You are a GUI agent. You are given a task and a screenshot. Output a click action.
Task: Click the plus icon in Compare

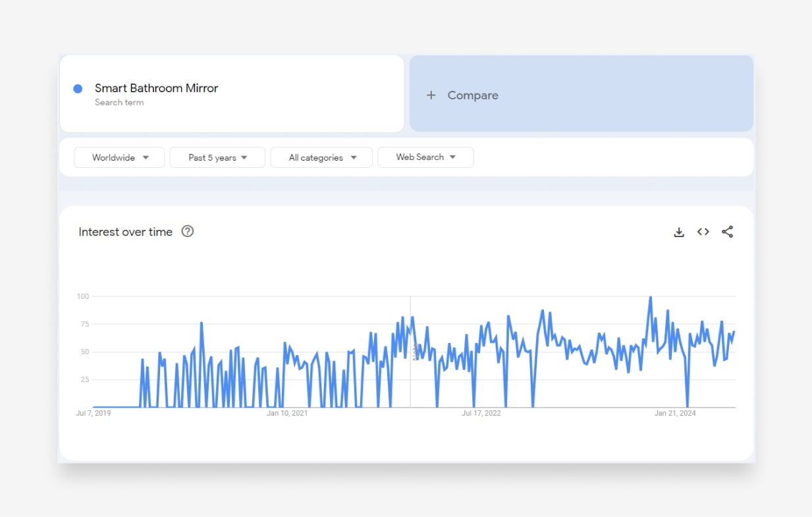click(x=431, y=95)
